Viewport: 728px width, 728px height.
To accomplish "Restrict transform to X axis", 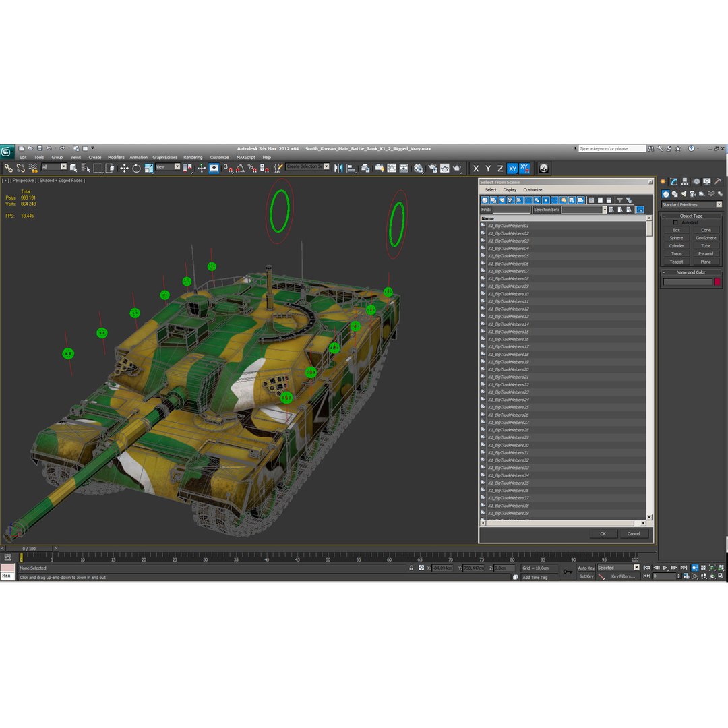I will point(476,169).
